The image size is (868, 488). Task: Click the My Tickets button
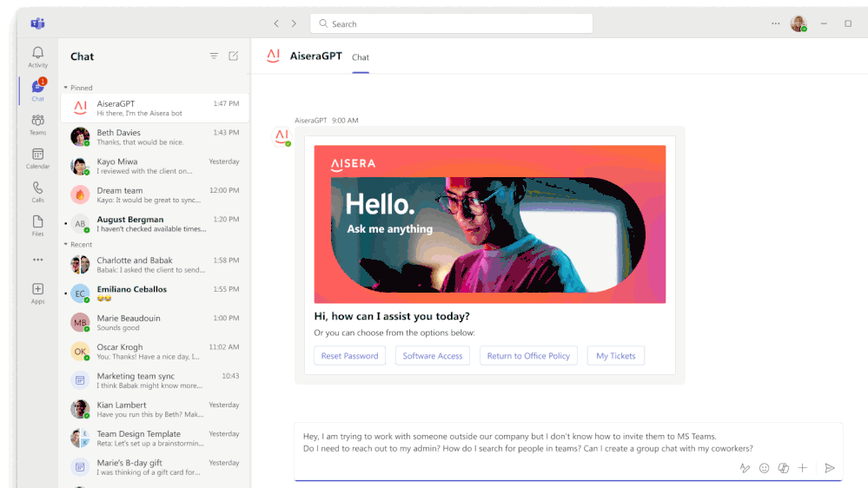click(x=615, y=356)
